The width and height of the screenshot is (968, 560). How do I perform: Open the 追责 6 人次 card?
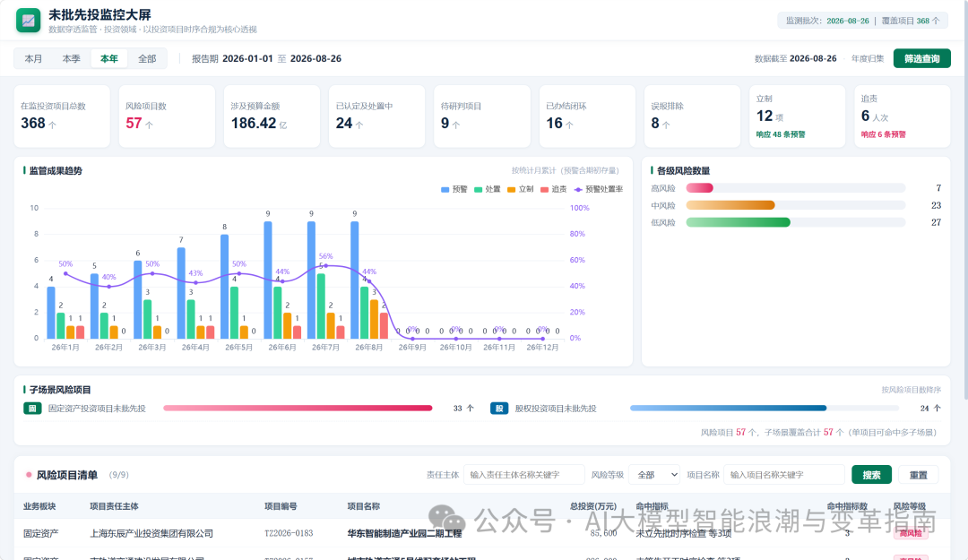coord(902,116)
